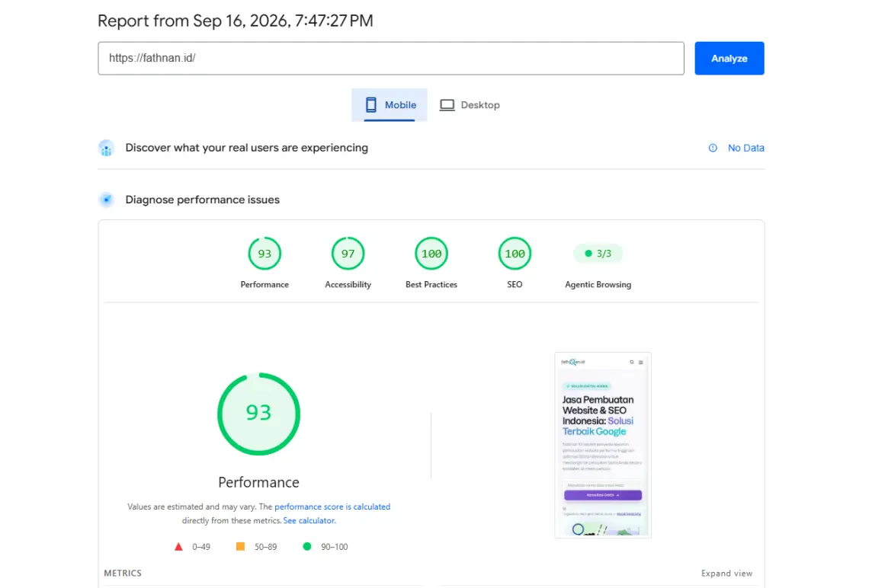Click the Agentic Browsing 3/3 badge
This screenshot has height=588, width=872.
click(x=598, y=254)
